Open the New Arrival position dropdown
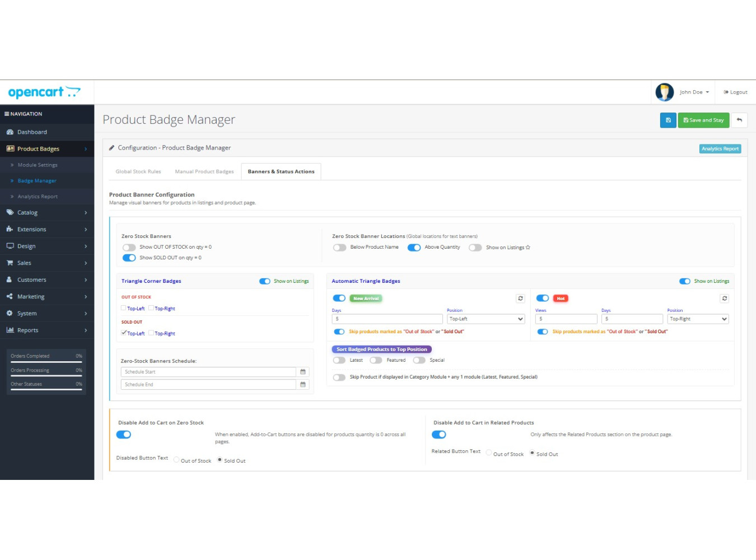Viewport: 756px width, 560px height. [486, 319]
